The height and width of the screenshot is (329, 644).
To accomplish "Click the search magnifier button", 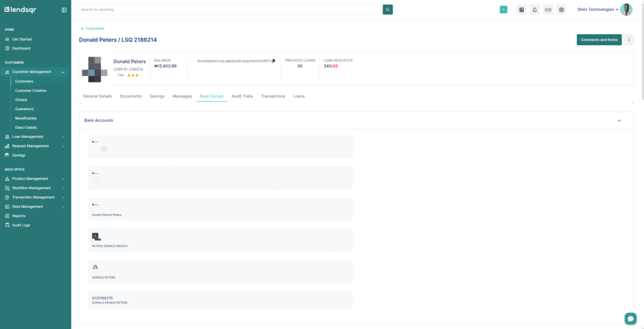I will pos(387,9).
